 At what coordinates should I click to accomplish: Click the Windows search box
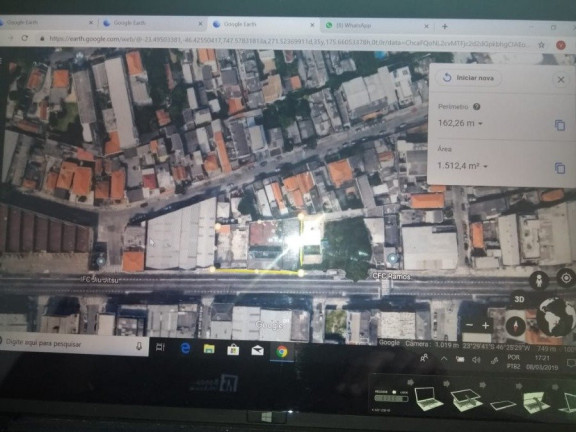(x=73, y=344)
